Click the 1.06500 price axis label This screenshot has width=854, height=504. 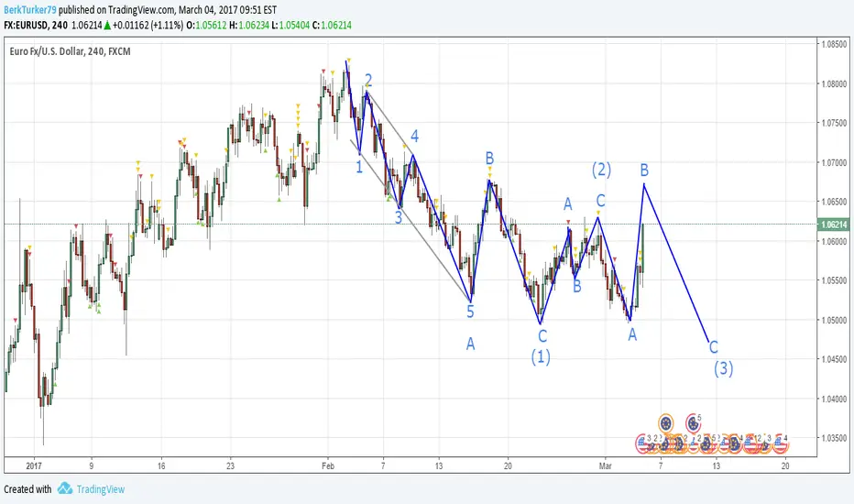pos(834,202)
